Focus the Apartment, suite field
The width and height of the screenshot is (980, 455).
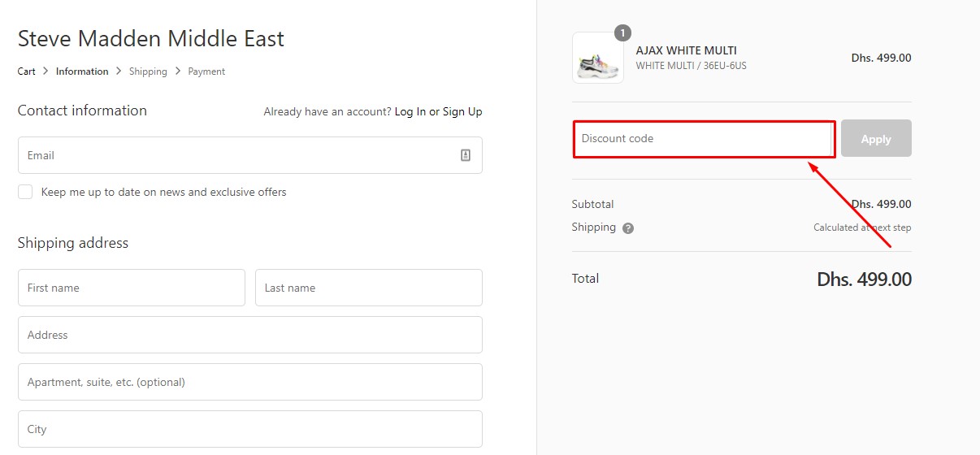click(x=250, y=382)
